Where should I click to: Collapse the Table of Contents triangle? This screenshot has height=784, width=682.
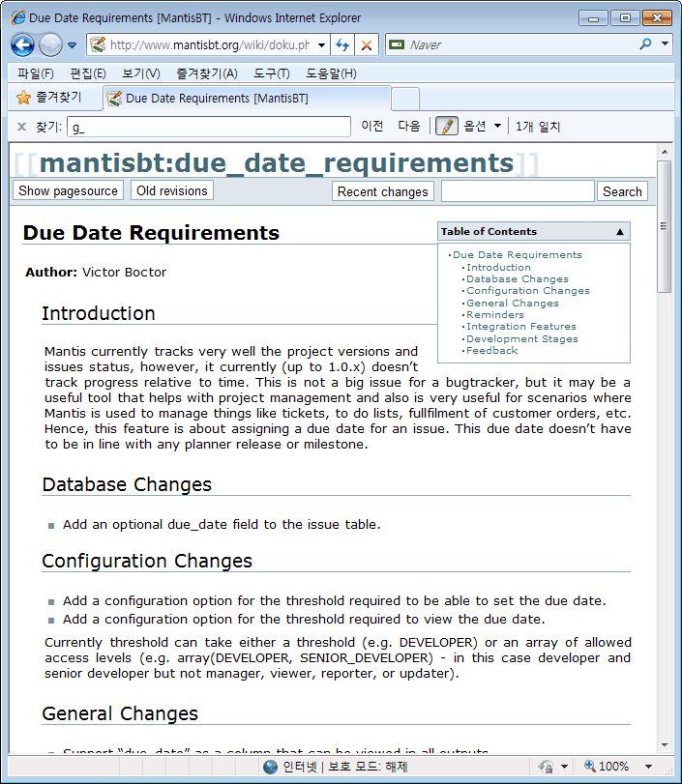pyautogui.click(x=619, y=231)
